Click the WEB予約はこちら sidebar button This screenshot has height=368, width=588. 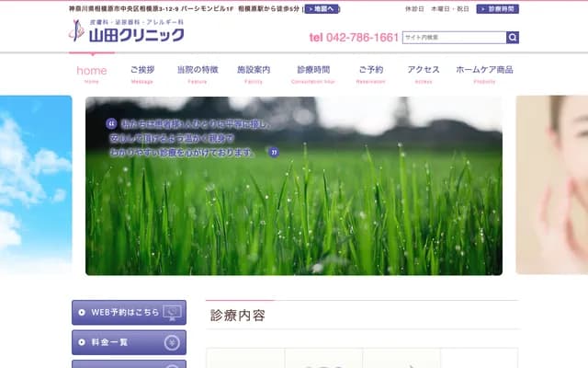pyautogui.click(x=129, y=312)
